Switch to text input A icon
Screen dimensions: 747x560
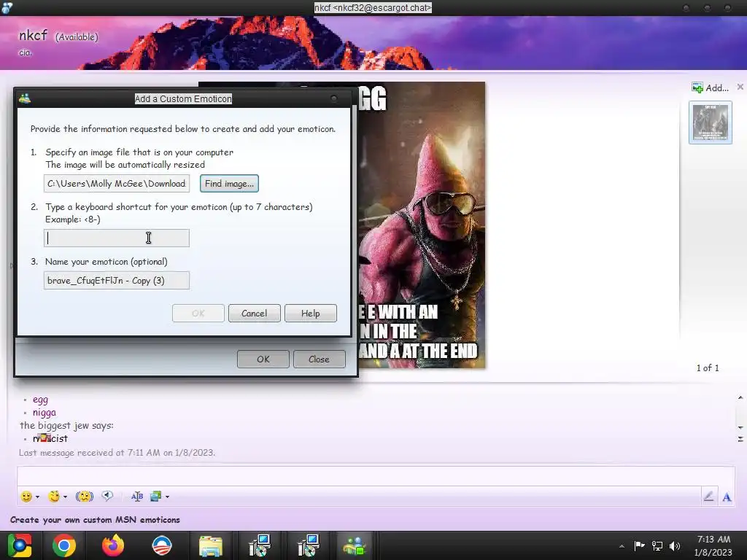(x=727, y=497)
